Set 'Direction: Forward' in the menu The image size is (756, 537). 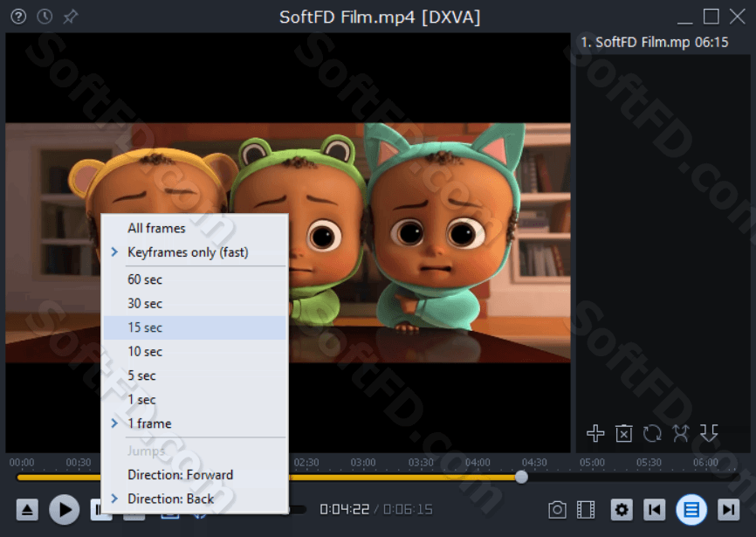[x=196, y=475]
